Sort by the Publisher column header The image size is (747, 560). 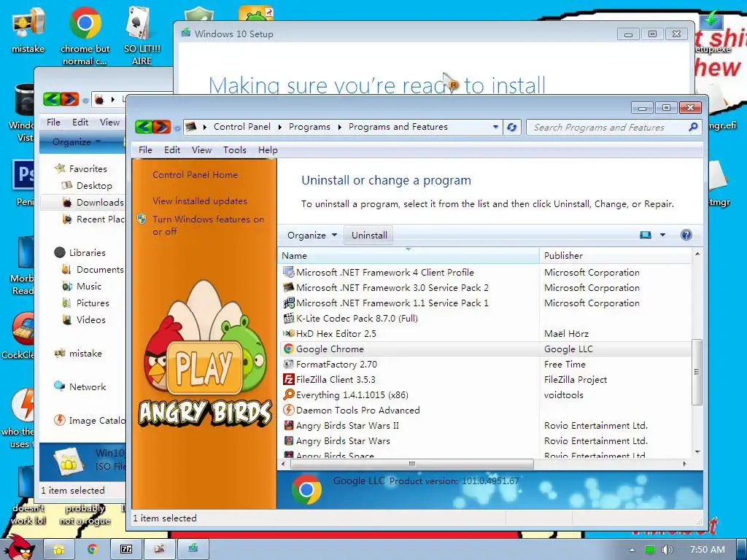(x=615, y=256)
